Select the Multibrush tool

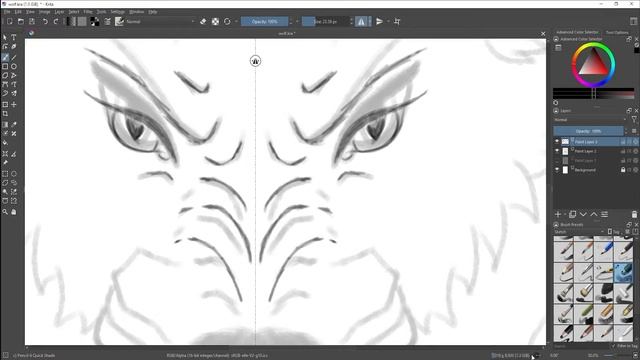(x=14, y=93)
